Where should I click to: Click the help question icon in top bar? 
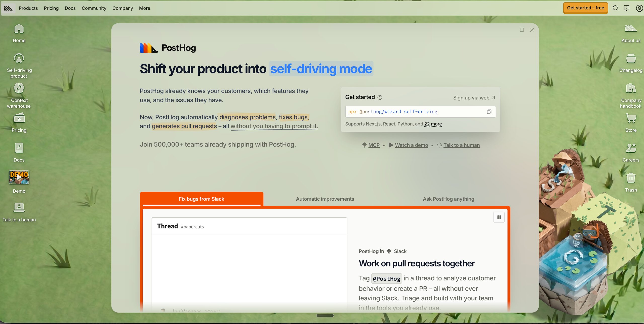pos(626,8)
